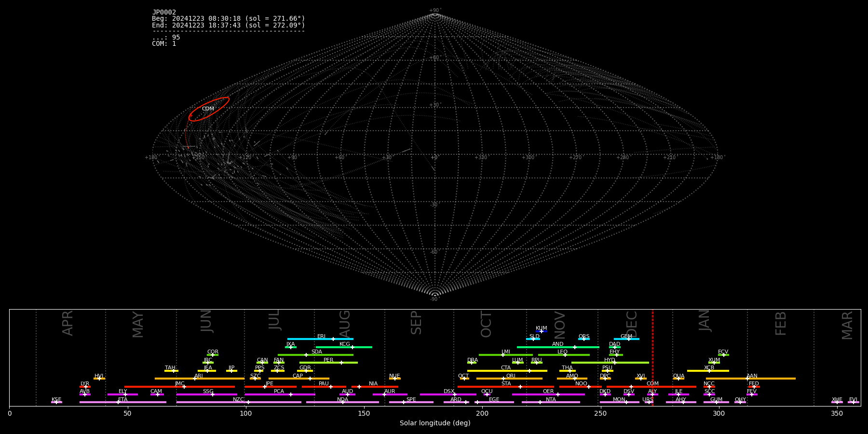Viewport: 868px width, 434px height.
Task: Click the '...: 95' count line
Action: 166,37
